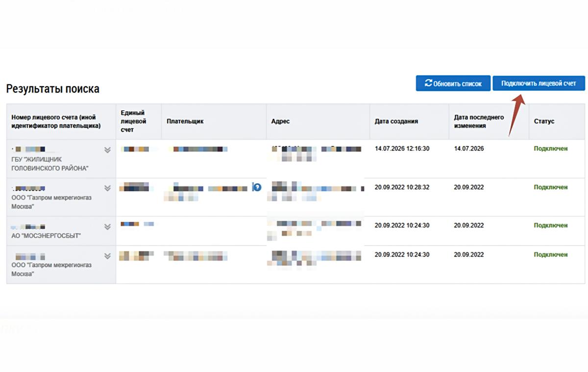Image resolution: width=588 pixels, height=372 pixels.
Task: Click Подключен status of Газпром row created 10:28:32
Action: click(x=551, y=187)
